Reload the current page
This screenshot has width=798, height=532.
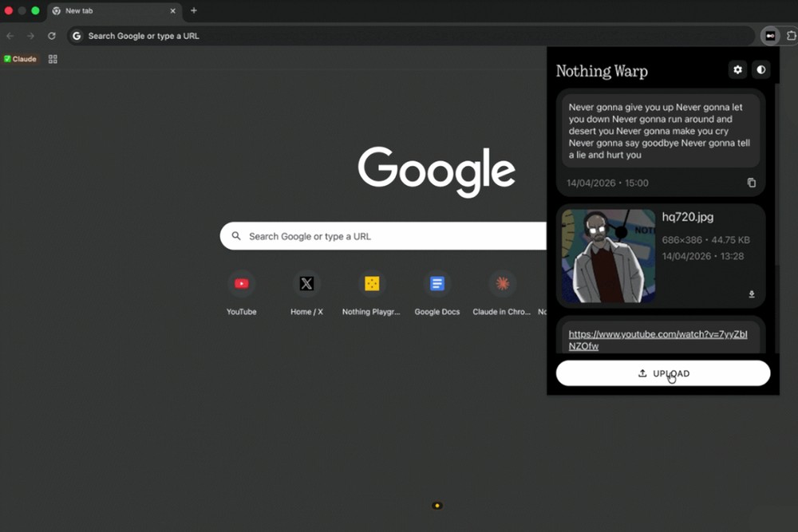pos(52,36)
